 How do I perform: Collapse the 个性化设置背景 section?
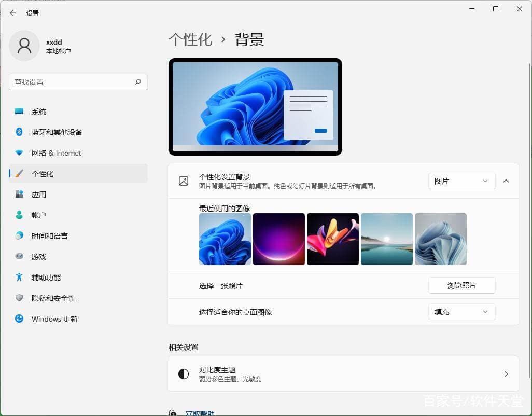tap(506, 181)
